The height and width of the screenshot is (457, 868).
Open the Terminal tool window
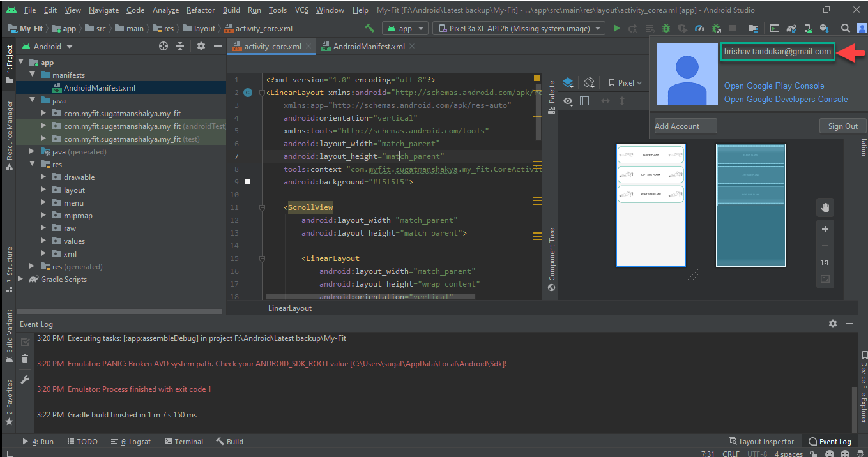point(183,441)
